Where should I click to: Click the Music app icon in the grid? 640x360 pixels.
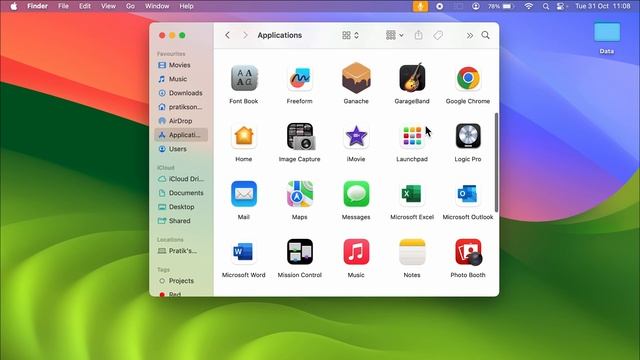[356, 252]
